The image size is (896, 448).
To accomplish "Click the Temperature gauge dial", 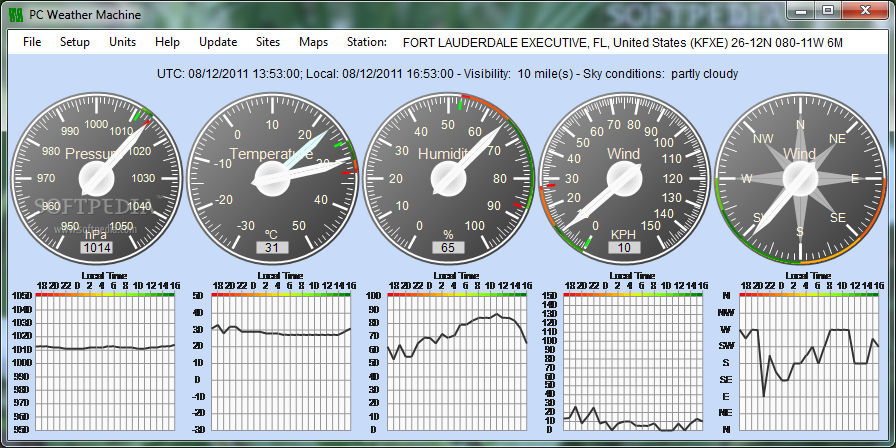I will click(x=273, y=179).
